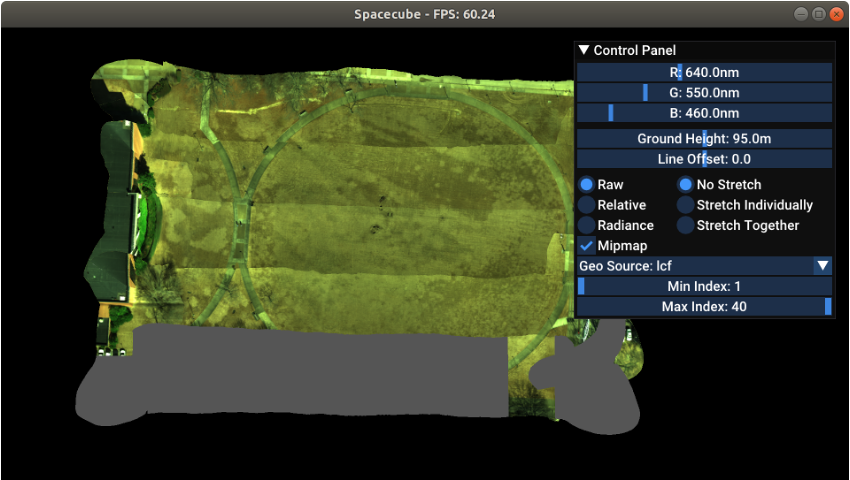Minimize the Spacecube window
Screen dimensions: 850x480
pos(801,14)
